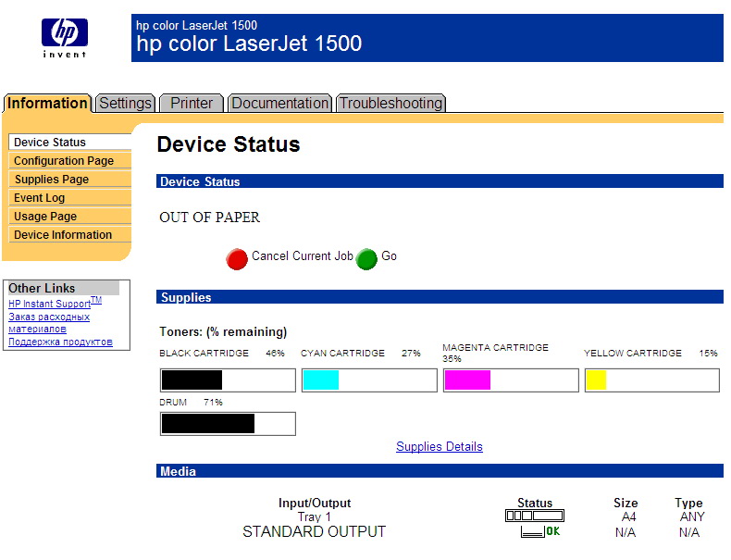Viewport: 731px width, 560px height.
Task: Click the DRUM 71% label
Action: tap(192, 403)
